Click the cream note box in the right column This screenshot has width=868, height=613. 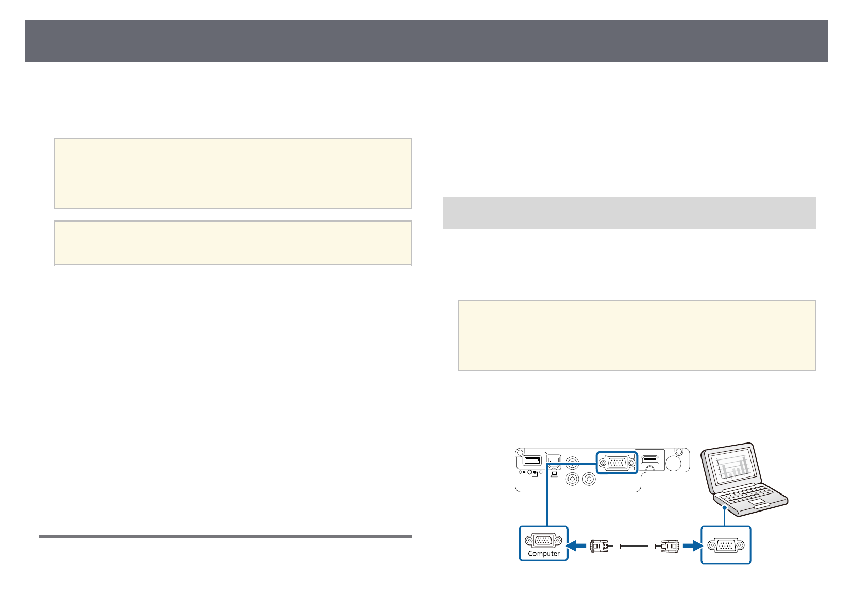coord(637,335)
